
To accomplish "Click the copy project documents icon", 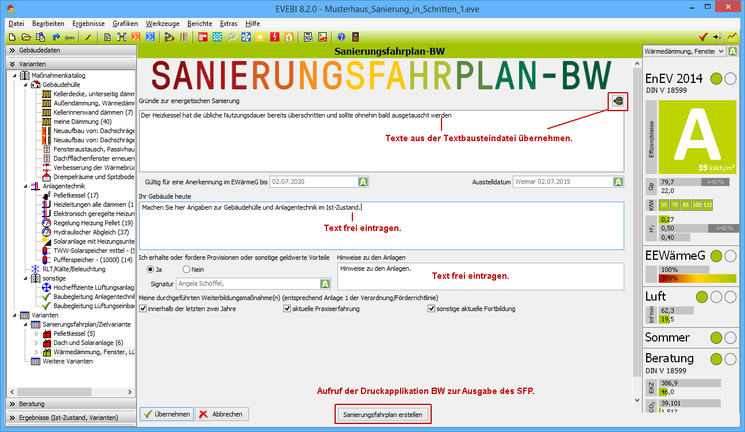I will tap(41, 37).
